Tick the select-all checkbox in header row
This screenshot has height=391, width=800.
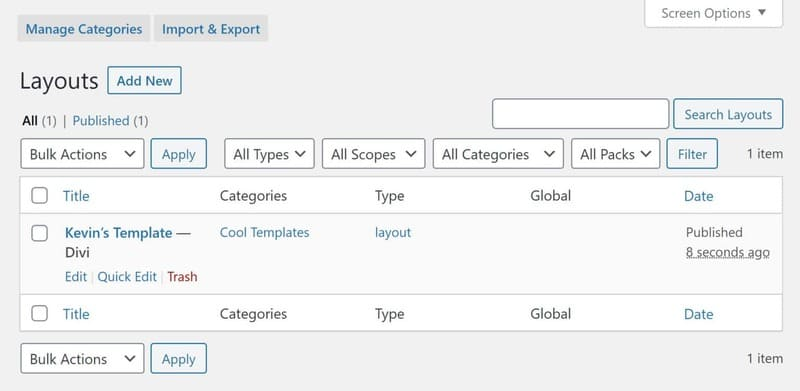pos(39,196)
